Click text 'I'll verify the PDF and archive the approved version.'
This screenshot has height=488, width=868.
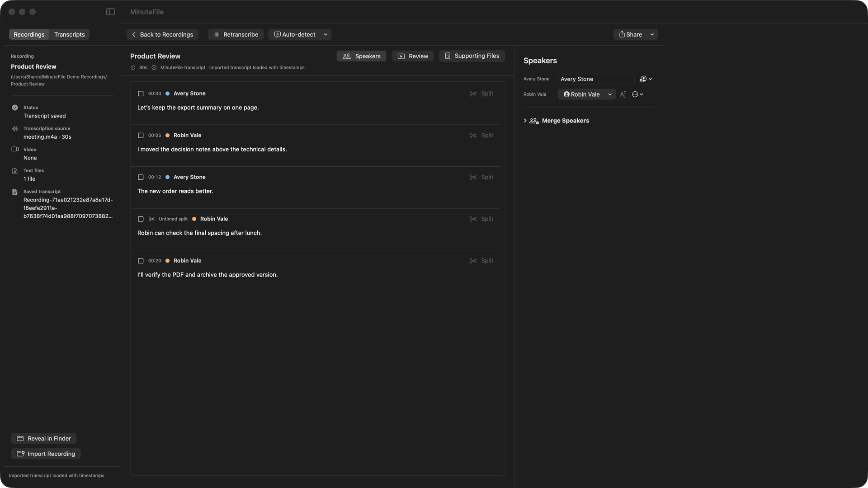click(208, 275)
